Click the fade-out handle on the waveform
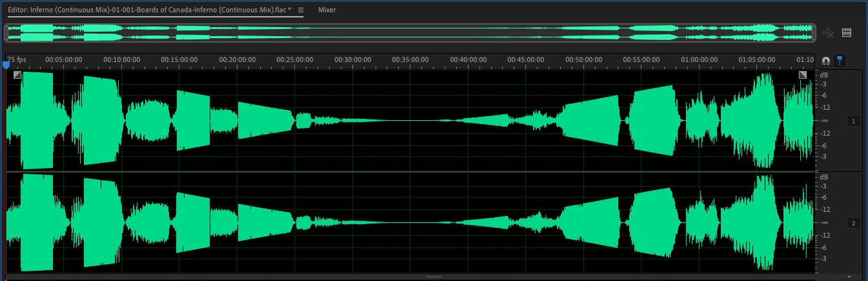Screen dimensions: 868x281 [803, 75]
